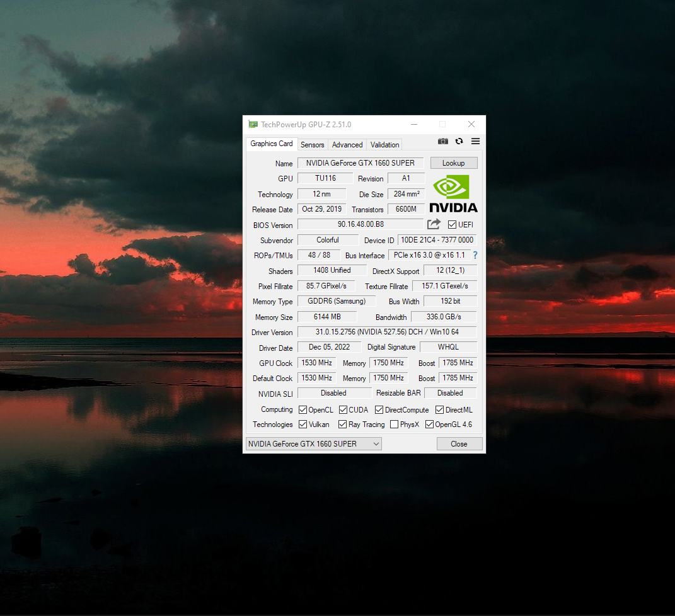Toggle the Ray Tracing checkbox
The image size is (675, 616).
pyautogui.click(x=343, y=424)
